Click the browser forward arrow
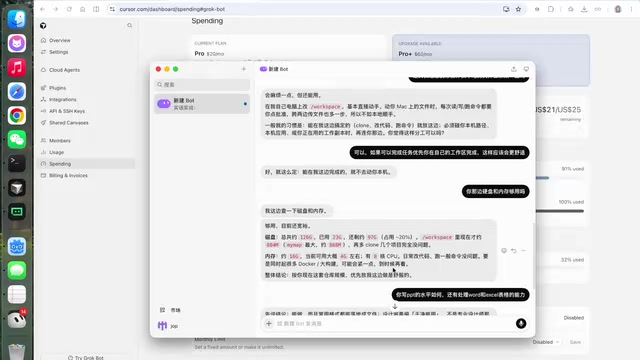 click(x=56, y=9)
